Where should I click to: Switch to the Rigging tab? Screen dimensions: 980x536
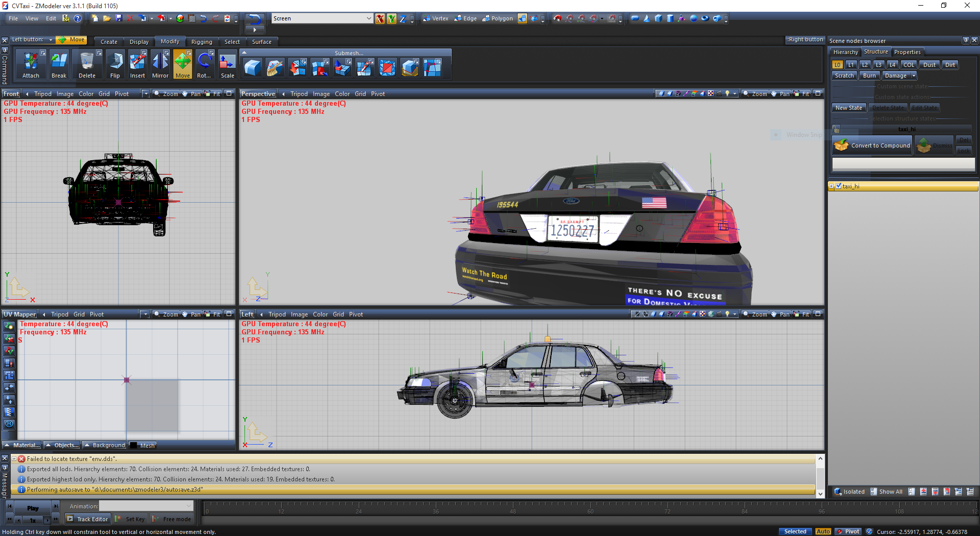[202, 42]
